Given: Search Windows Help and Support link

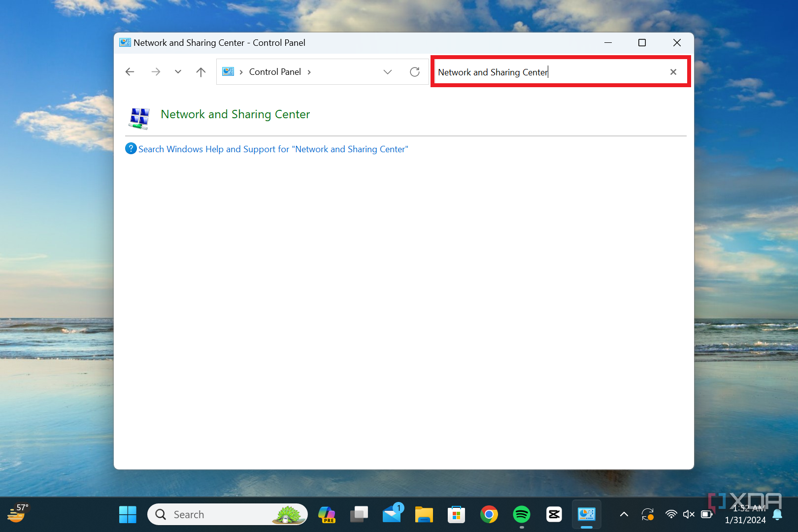Looking at the screenshot, I should click(x=273, y=149).
